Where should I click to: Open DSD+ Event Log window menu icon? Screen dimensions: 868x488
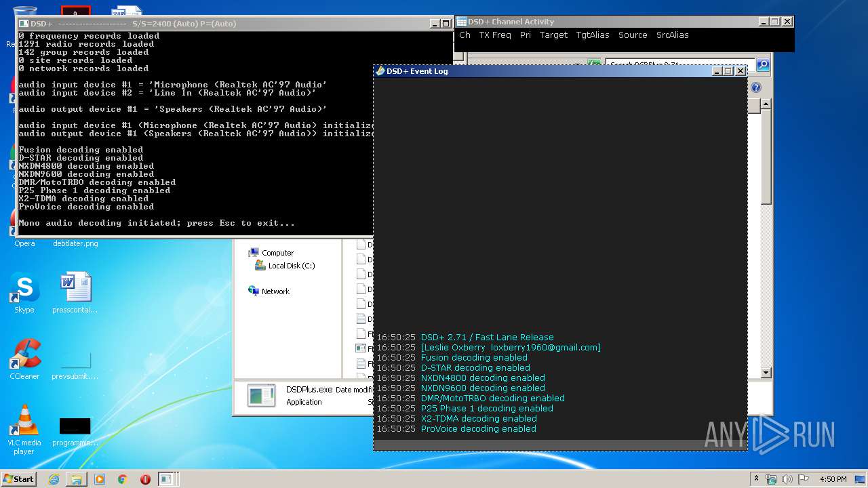click(x=380, y=70)
